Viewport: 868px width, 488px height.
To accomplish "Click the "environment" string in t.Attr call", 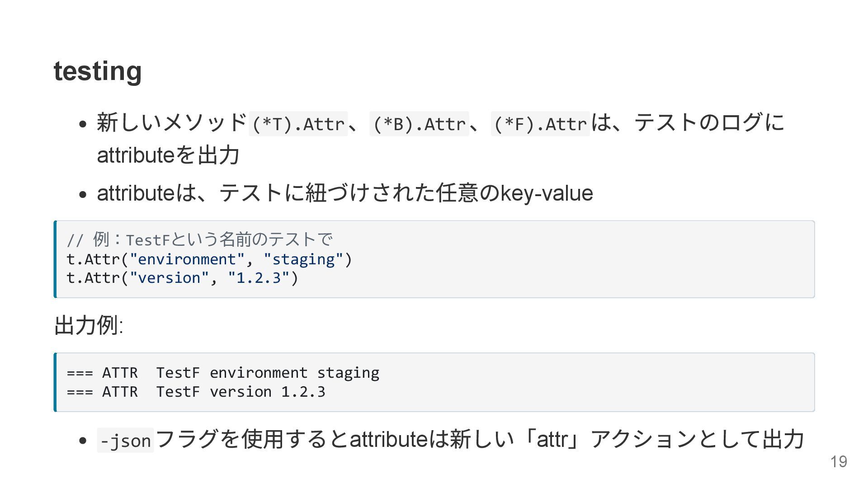I will [187, 259].
